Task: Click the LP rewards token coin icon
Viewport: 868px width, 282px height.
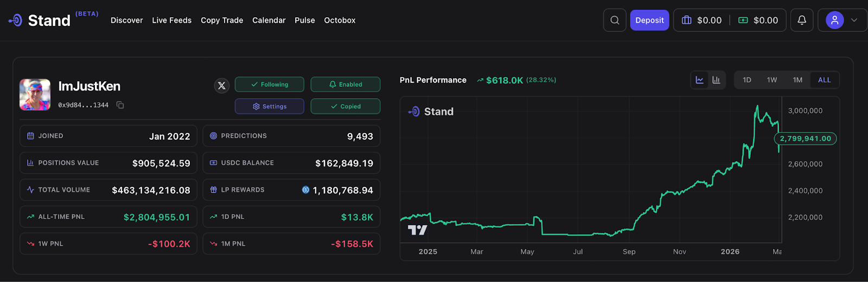Action: pyautogui.click(x=305, y=190)
